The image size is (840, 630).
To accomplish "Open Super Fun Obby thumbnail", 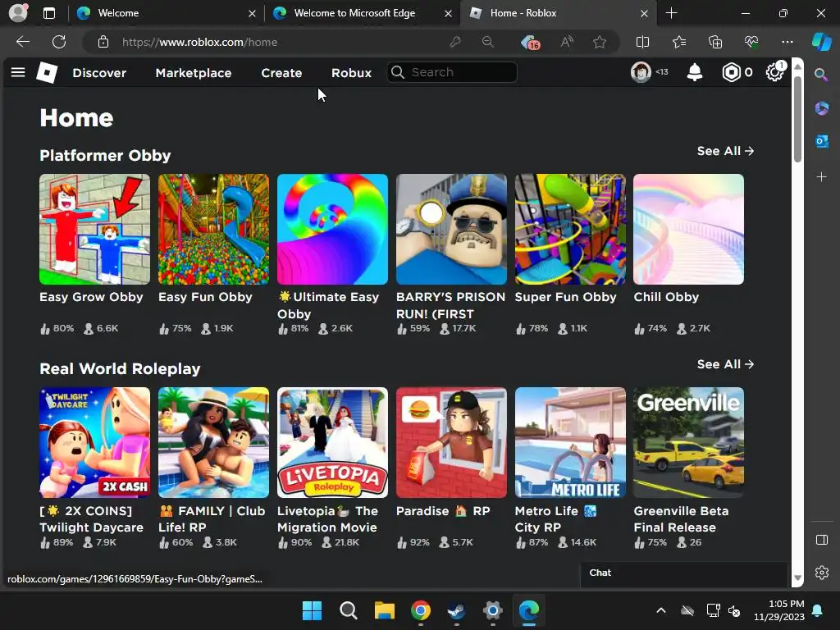I will point(570,230).
